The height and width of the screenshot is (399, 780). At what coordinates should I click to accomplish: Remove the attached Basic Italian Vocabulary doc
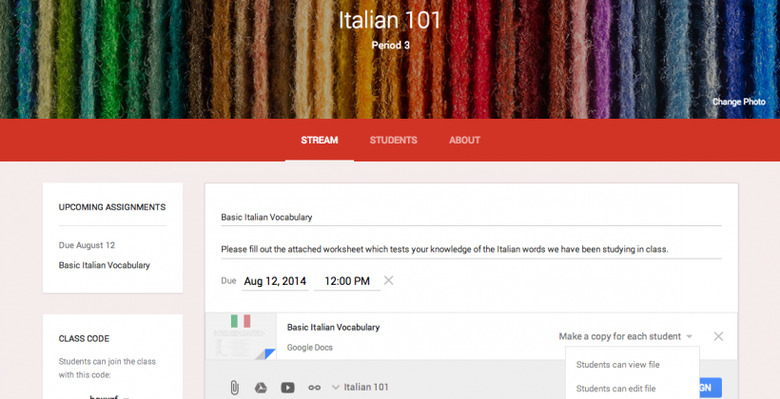click(718, 336)
